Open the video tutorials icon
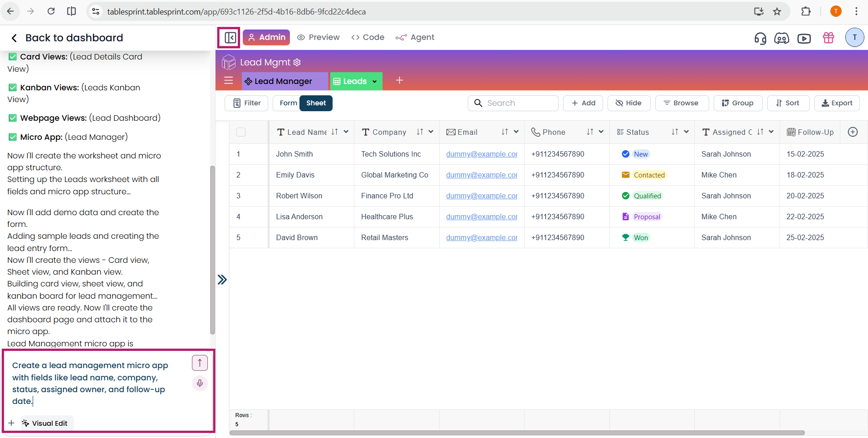868x438 pixels. pos(804,38)
